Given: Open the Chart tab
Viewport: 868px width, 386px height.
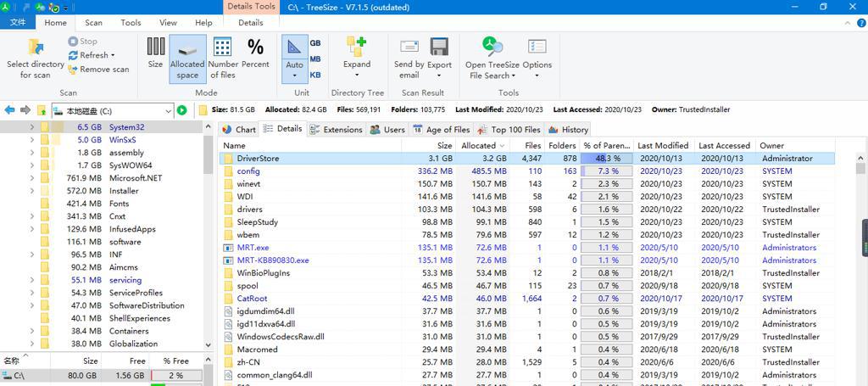Looking at the screenshot, I should coord(239,130).
